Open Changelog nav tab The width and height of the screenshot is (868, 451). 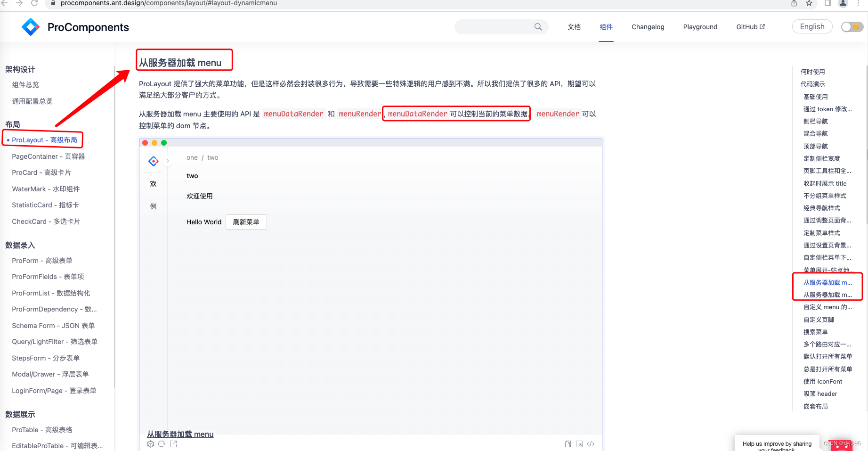click(x=648, y=27)
